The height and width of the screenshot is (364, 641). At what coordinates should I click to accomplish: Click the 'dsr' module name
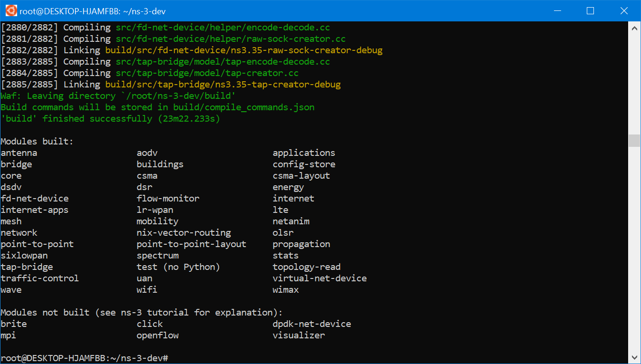coord(145,187)
